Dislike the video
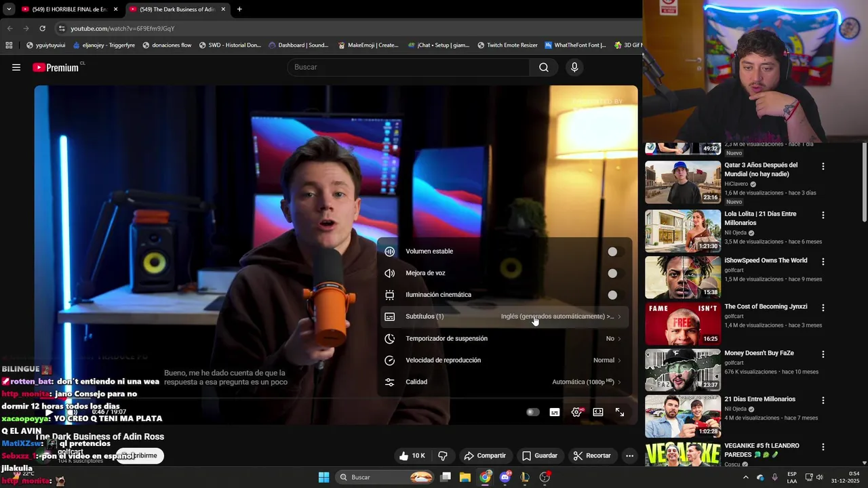The height and width of the screenshot is (488, 868). [443, 455]
